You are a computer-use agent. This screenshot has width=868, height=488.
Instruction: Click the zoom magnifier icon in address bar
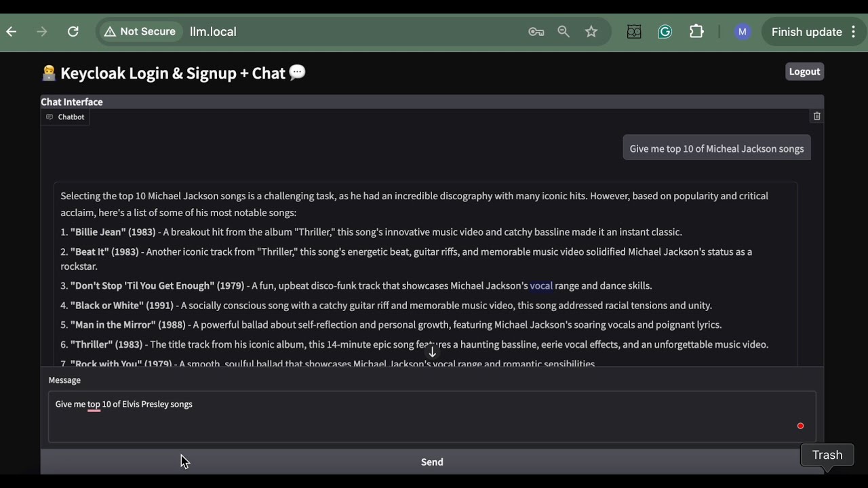[564, 32]
